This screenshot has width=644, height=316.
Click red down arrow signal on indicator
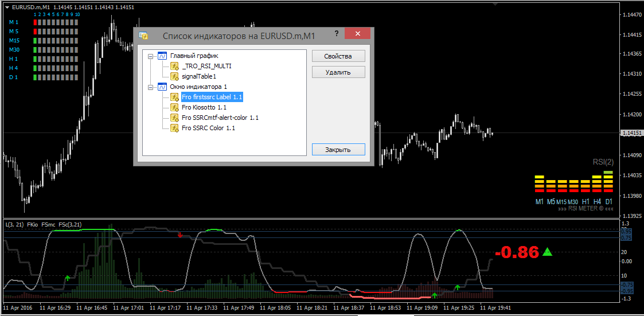click(x=180, y=235)
